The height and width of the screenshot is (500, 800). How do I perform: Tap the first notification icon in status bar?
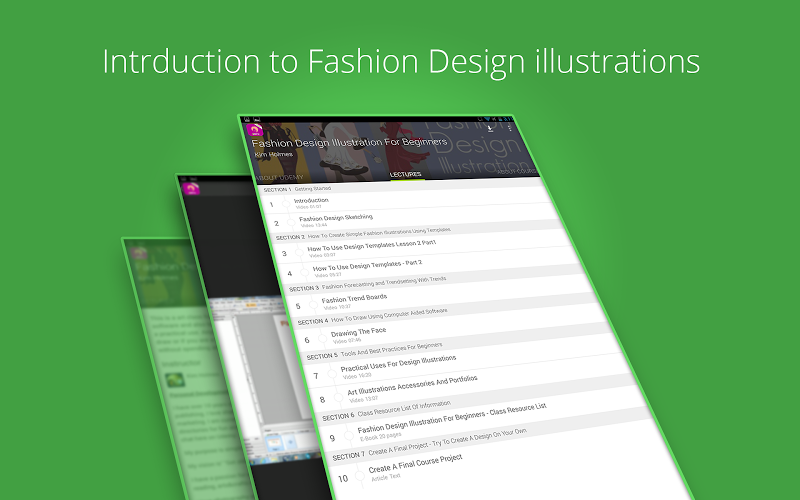coord(247,120)
